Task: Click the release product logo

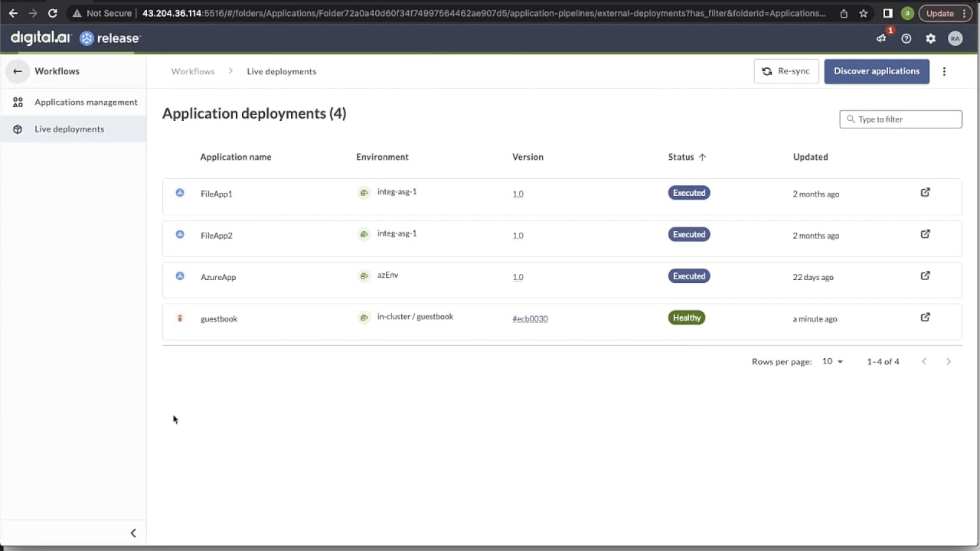Action: click(x=110, y=38)
